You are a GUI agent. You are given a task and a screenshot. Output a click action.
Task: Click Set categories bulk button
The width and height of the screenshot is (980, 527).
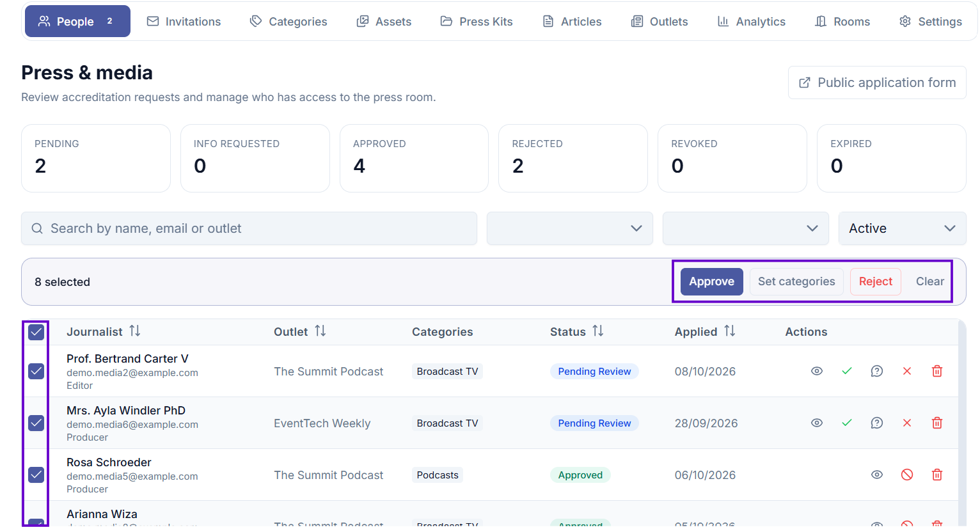[x=796, y=281]
